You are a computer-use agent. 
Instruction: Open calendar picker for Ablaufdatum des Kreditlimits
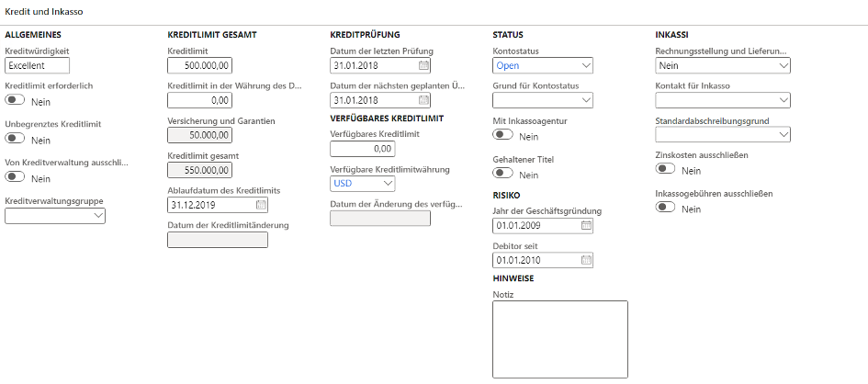[x=260, y=205]
